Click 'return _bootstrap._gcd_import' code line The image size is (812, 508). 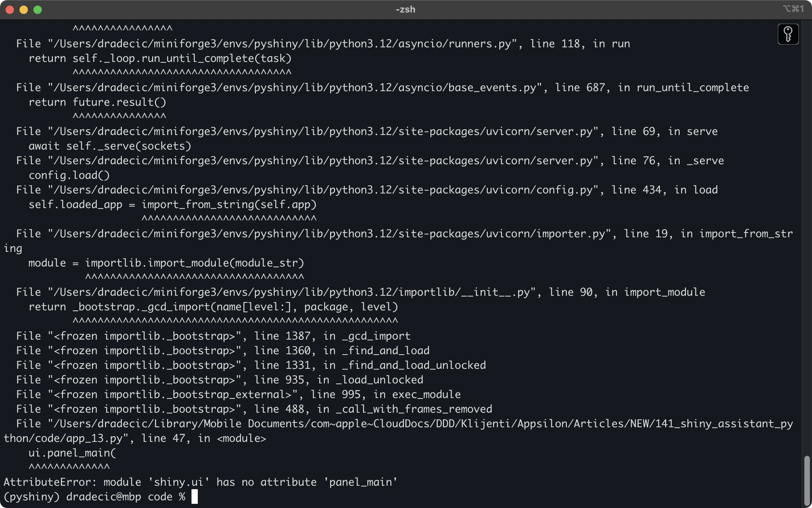coord(213,307)
